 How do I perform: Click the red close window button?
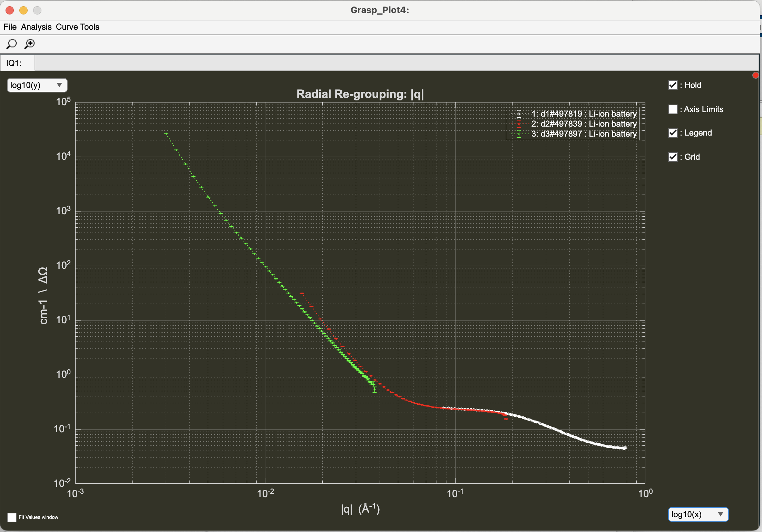tap(10, 10)
